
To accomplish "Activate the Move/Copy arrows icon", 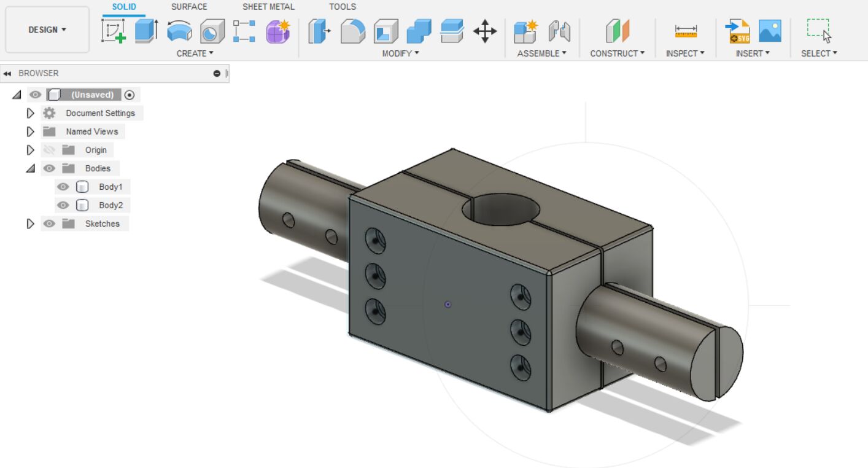I will click(484, 31).
